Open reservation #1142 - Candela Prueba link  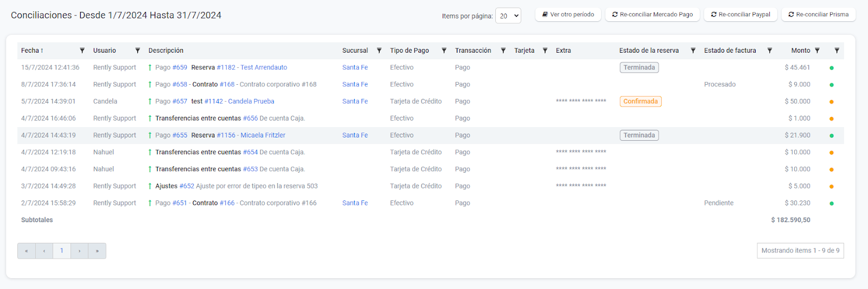click(x=239, y=102)
